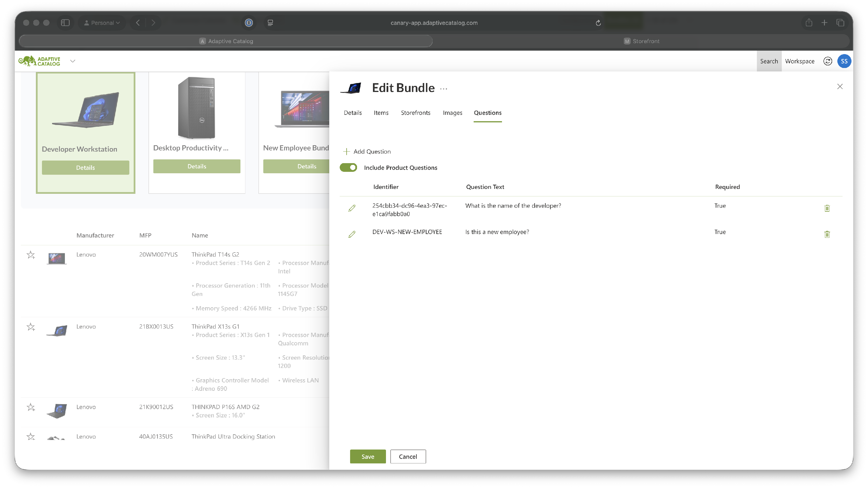Open the Personal profile dropdown in Safari
The height and width of the screenshot is (488, 868).
click(x=102, y=23)
